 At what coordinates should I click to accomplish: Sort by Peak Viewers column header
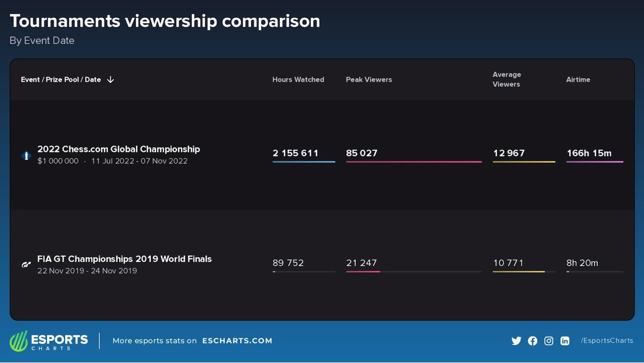coord(369,80)
